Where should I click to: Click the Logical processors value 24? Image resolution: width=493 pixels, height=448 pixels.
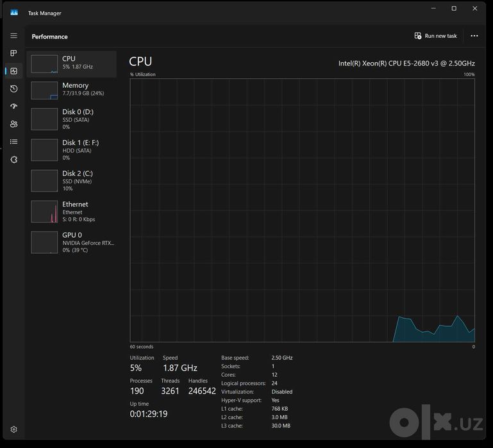(x=274, y=383)
